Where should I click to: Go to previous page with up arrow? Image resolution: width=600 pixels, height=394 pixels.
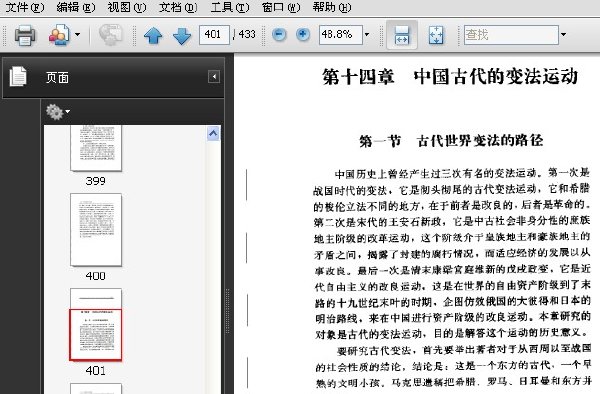point(153,36)
